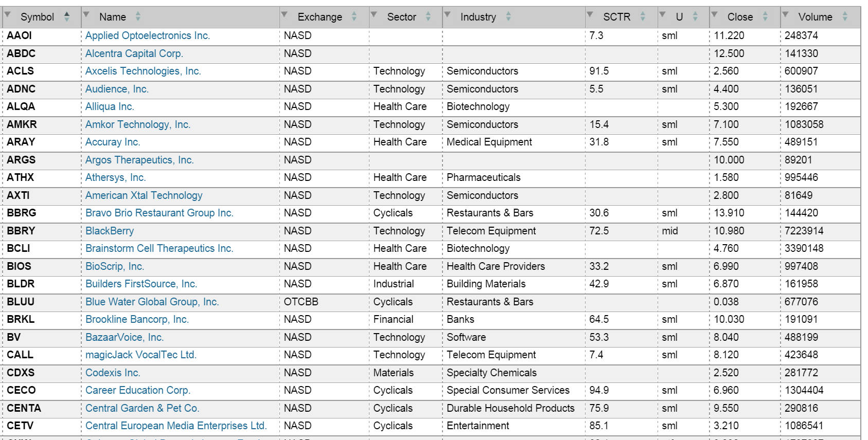Click the SCTR column sort arrows

pos(643,17)
